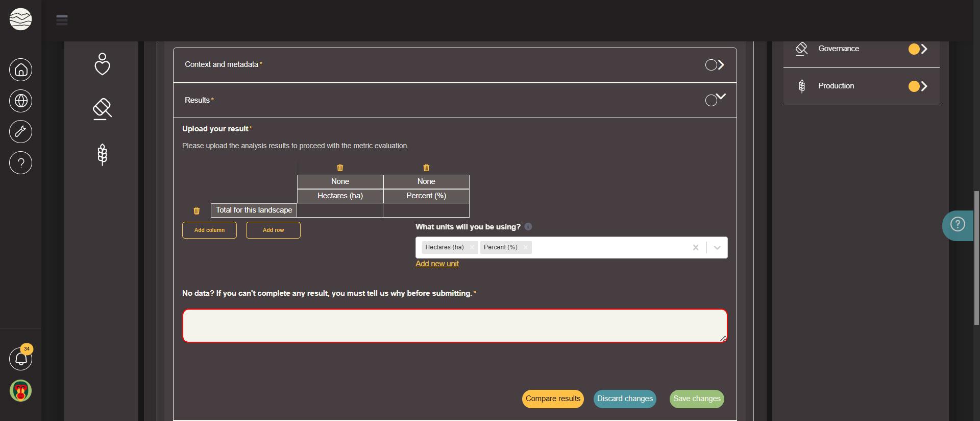980x421 pixels.
Task: Click the Add new unit link
Action: pos(437,264)
